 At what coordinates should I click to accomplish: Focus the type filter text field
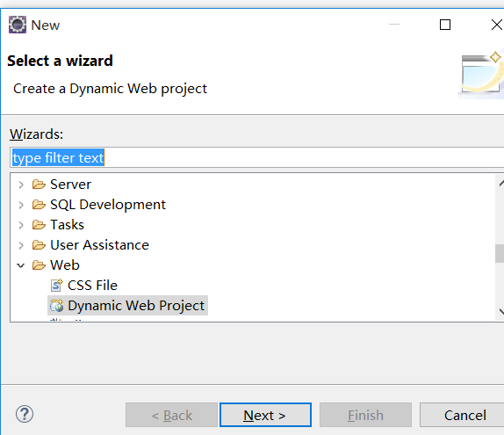click(257, 157)
